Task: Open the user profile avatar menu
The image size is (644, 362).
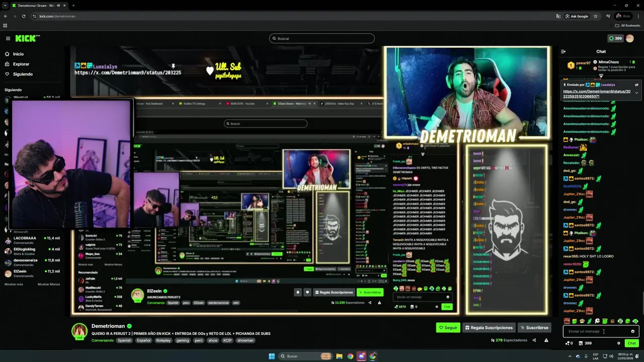Action: point(630,38)
